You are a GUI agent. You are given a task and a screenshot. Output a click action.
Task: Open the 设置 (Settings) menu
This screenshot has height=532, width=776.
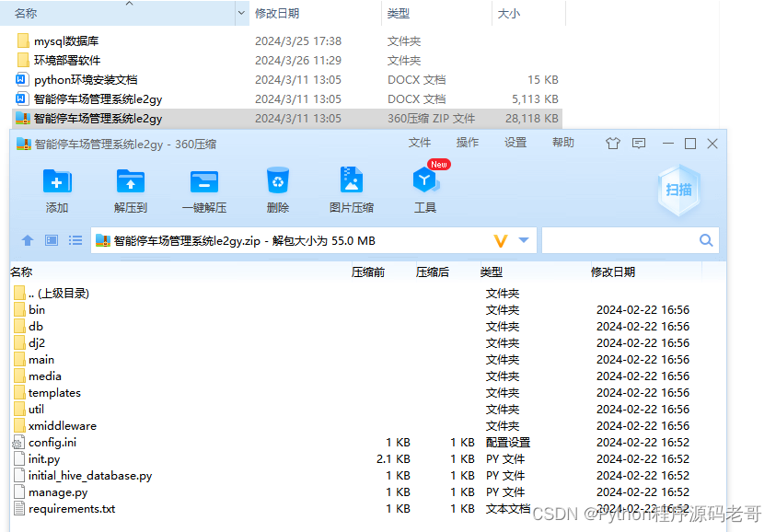[x=512, y=144]
